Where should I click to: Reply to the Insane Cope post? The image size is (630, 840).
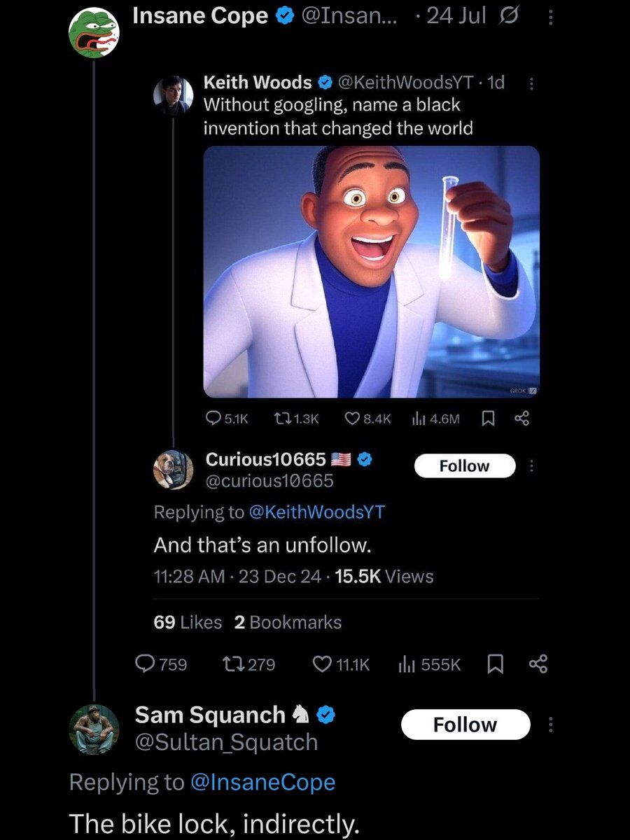pyautogui.click(x=160, y=664)
